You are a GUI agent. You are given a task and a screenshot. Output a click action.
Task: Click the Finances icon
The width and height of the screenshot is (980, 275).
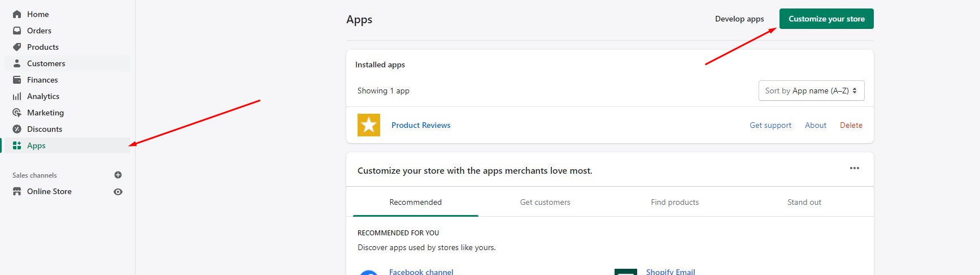(17, 80)
